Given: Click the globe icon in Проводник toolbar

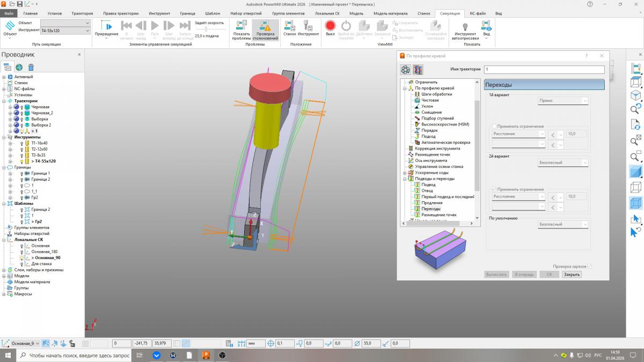Looking at the screenshot, I should (19, 67).
